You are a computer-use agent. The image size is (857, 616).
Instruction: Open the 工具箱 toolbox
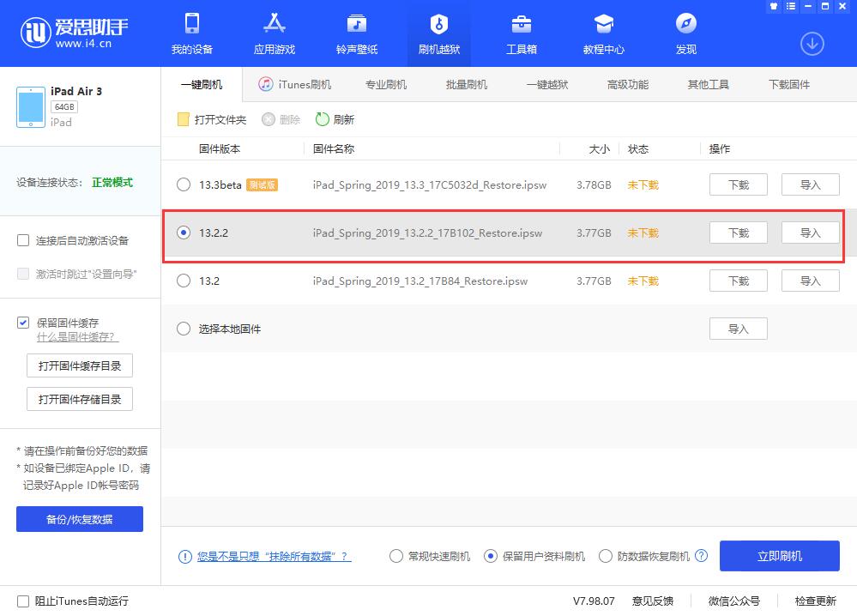click(x=522, y=34)
